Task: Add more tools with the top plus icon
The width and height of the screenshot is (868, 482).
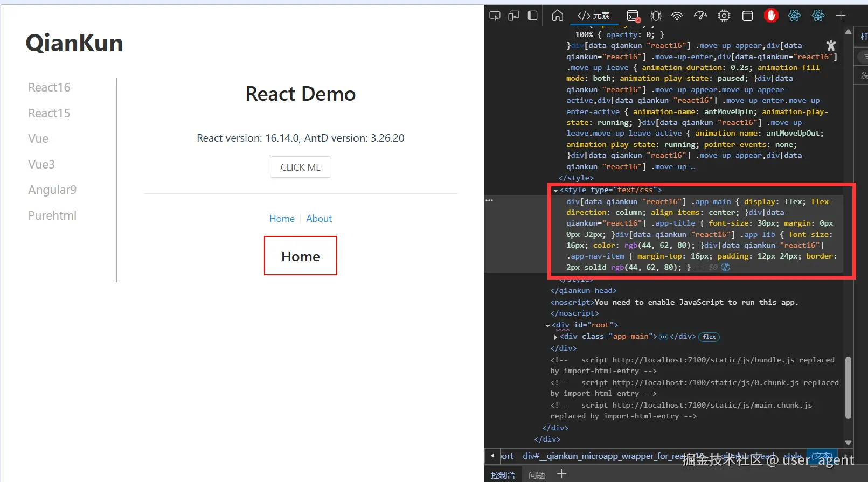Action: 841,16
